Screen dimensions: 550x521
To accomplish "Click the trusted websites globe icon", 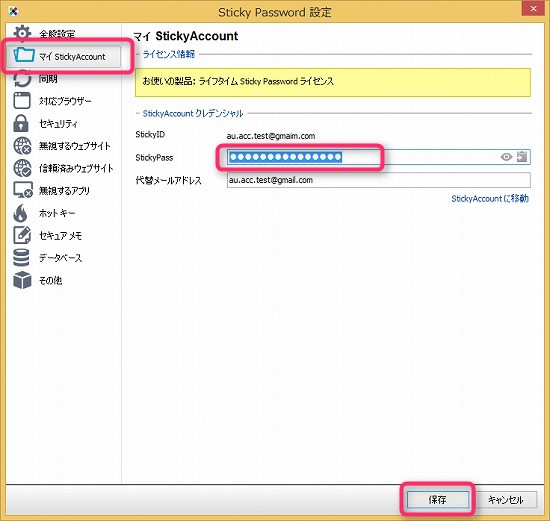I will tap(22, 168).
